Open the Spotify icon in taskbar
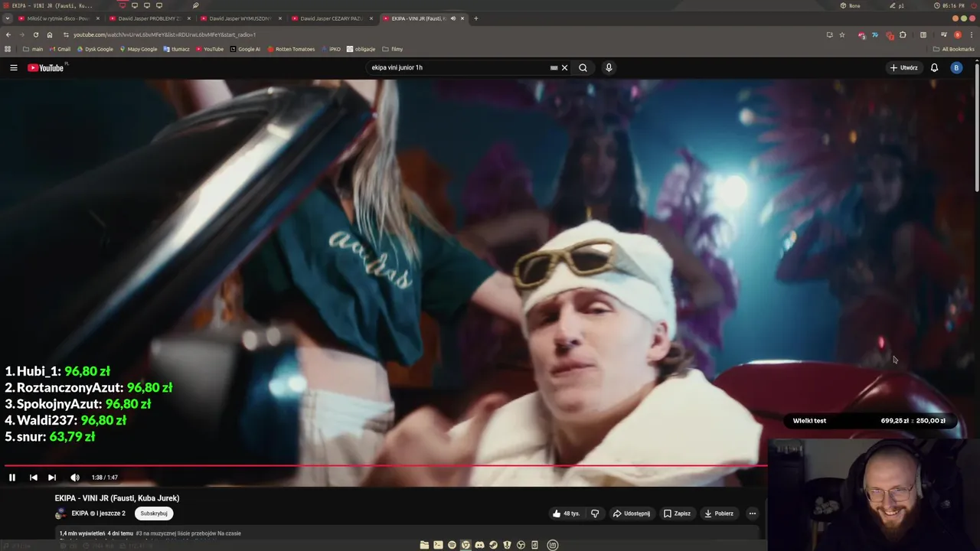Viewport: 980px width, 551px height. [452, 545]
